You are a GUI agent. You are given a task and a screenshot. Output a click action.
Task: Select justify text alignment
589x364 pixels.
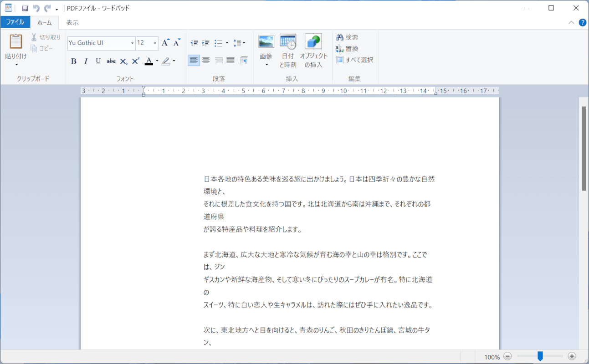pyautogui.click(x=230, y=60)
